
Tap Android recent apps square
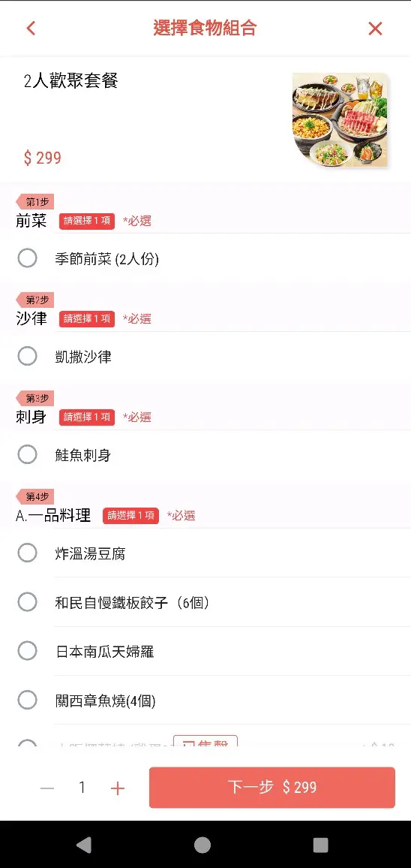(320, 845)
